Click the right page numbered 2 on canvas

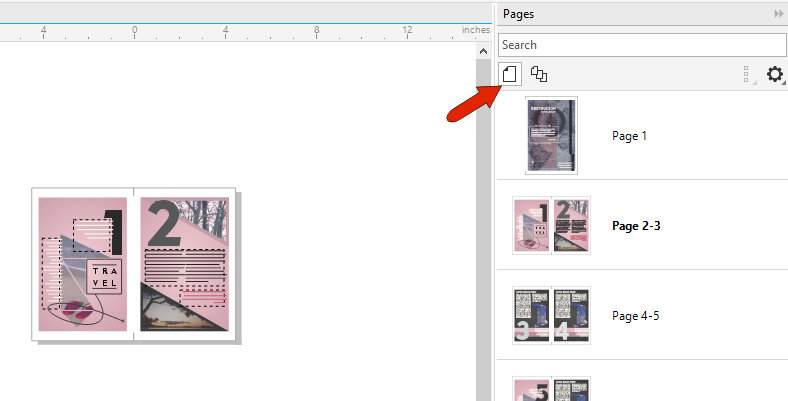(x=184, y=264)
